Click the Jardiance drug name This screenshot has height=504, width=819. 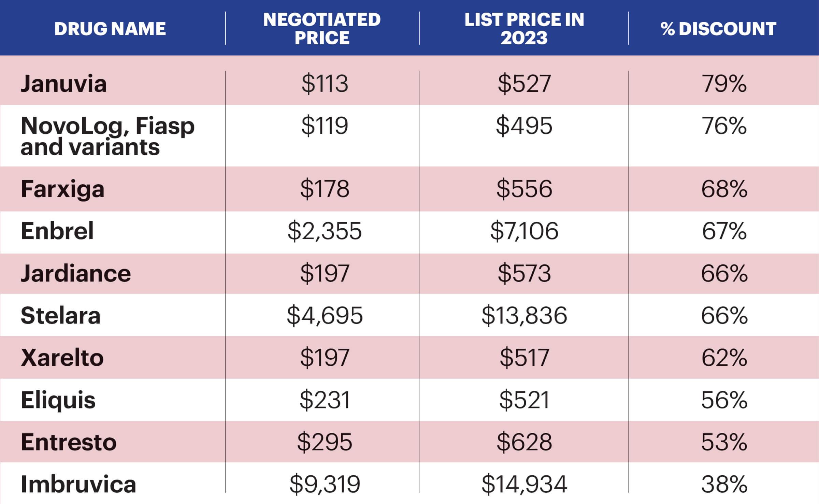(76, 273)
